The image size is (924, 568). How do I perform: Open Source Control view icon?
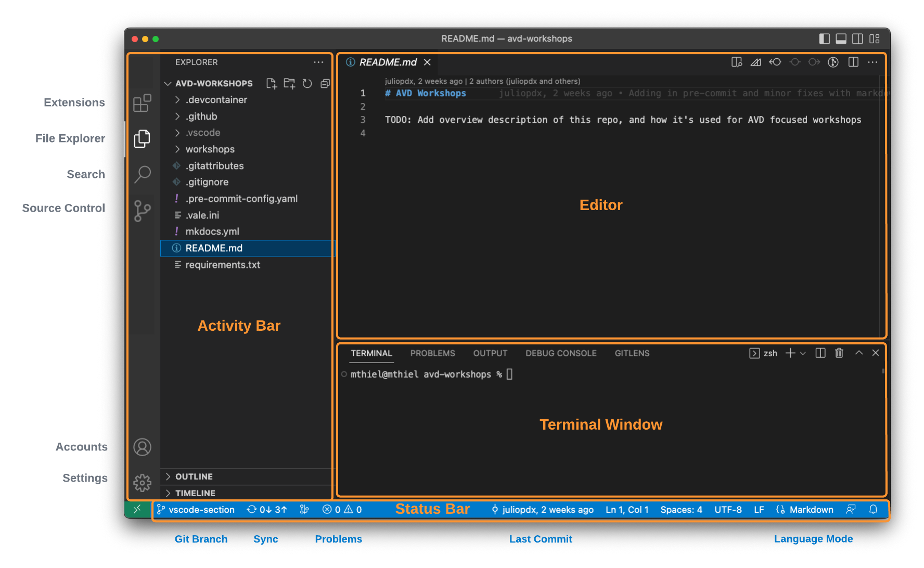142,211
